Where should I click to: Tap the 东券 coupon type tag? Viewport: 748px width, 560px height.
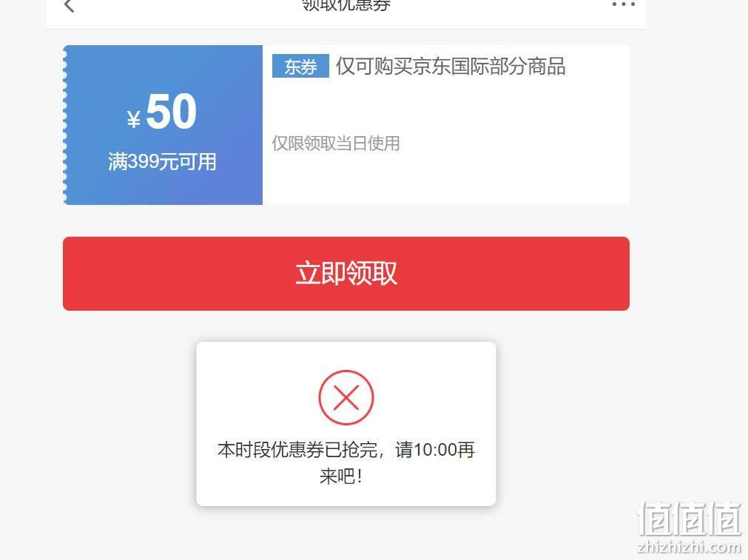[300, 67]
